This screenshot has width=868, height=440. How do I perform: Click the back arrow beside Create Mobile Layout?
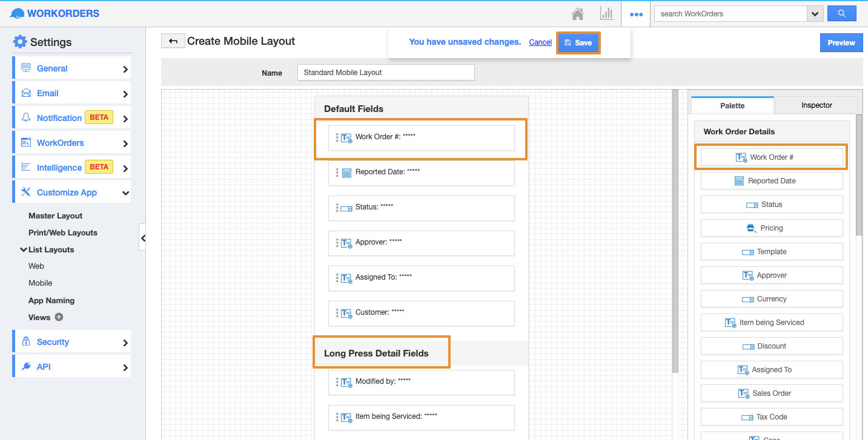pyautogui.click(x=173, y=41)
